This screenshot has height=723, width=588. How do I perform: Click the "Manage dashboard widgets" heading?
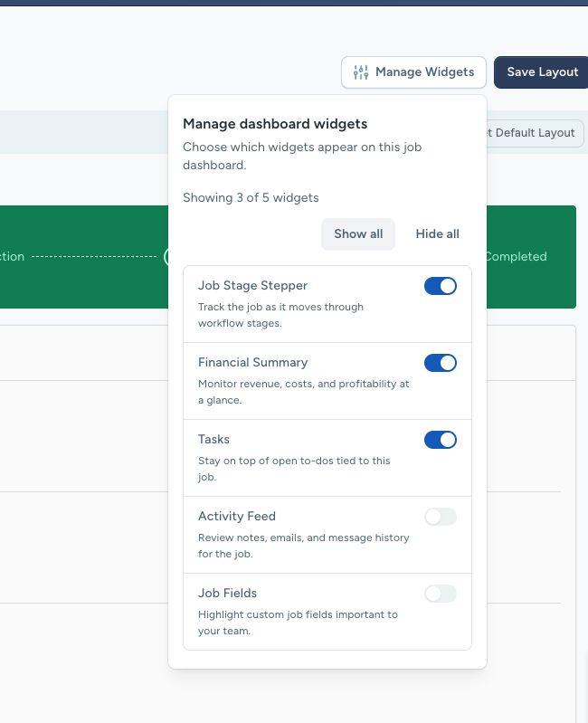(x=275, y=124)
